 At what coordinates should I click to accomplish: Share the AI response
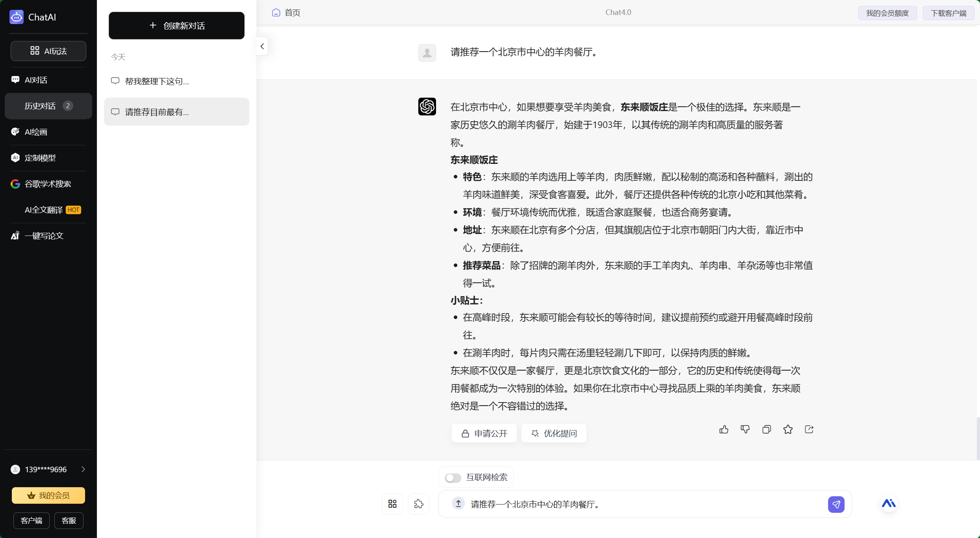click(809, 429)
